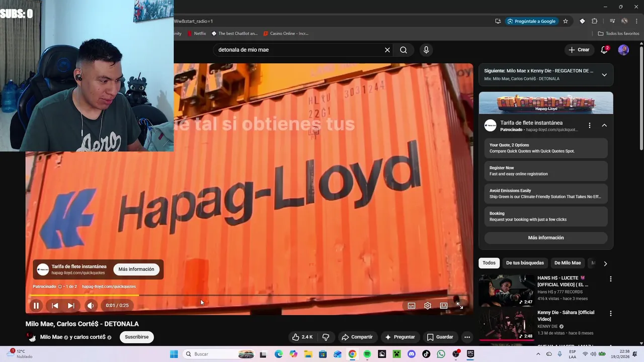
Task: Mute the player volume speaker icon
Action: (91, 305)
